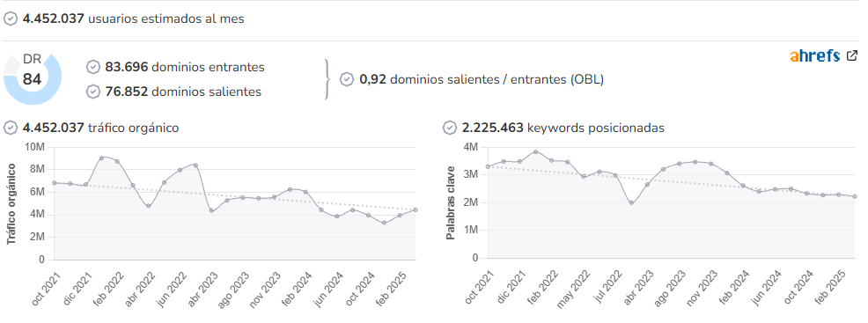Click the 10M label on traffic axis
Screen dimensions: 868x323
(x=35, y=147)
